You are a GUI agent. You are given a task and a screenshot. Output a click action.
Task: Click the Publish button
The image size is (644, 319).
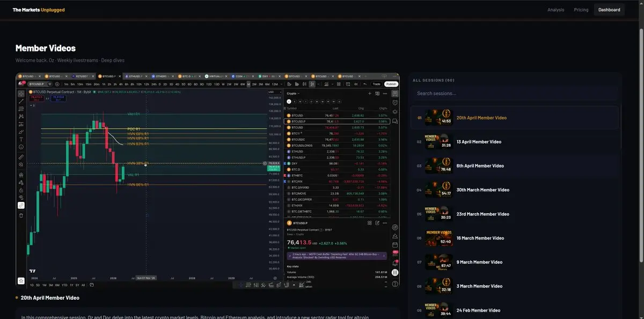(391, 84)
